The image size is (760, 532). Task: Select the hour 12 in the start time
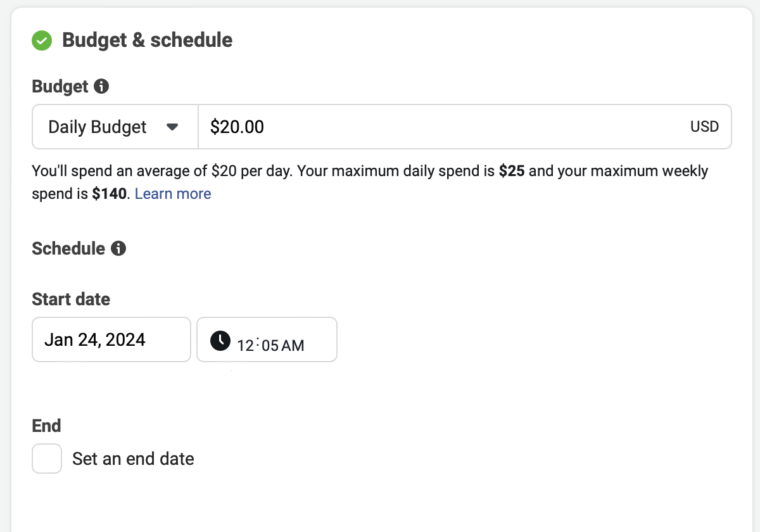click(x=246, y=346)
